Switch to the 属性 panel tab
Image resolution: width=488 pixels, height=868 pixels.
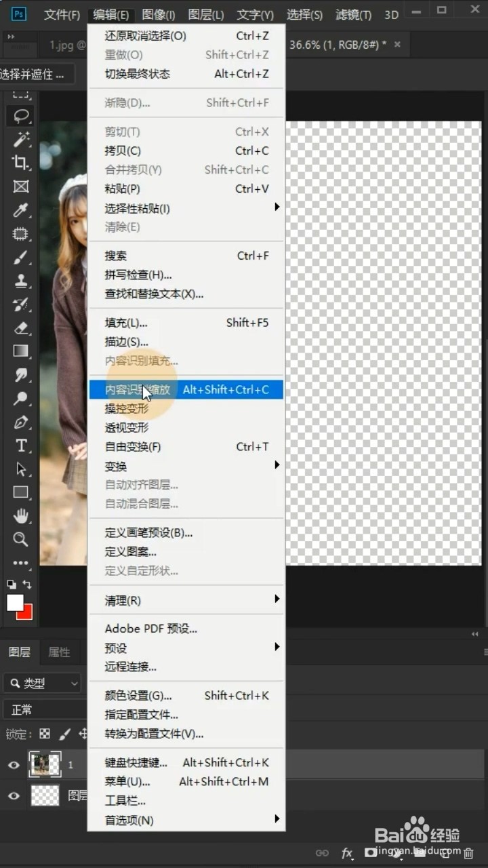pos(59,652)
